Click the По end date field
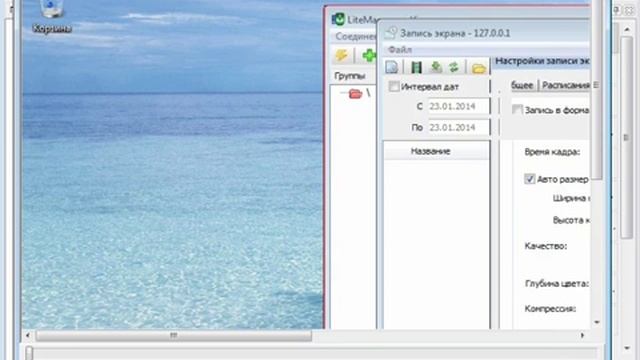Viewport: 640px width, 360px height. [x=458, y=128]
